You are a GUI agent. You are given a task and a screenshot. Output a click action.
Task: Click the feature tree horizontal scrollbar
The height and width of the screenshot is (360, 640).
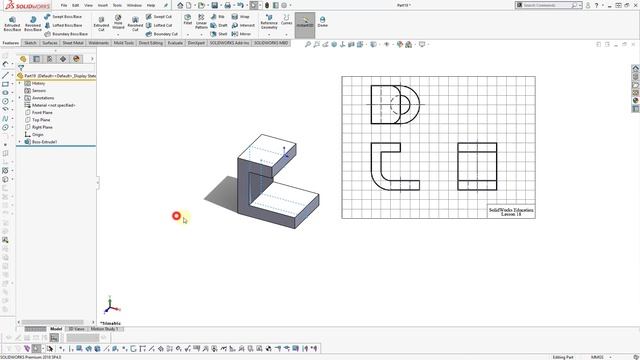pyautogui.click(x=52, y=322)
